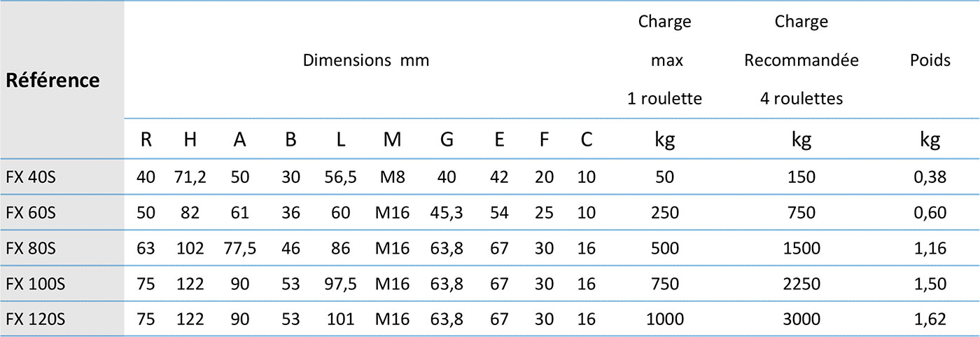Click the G dimension column header

click(447, 140)
